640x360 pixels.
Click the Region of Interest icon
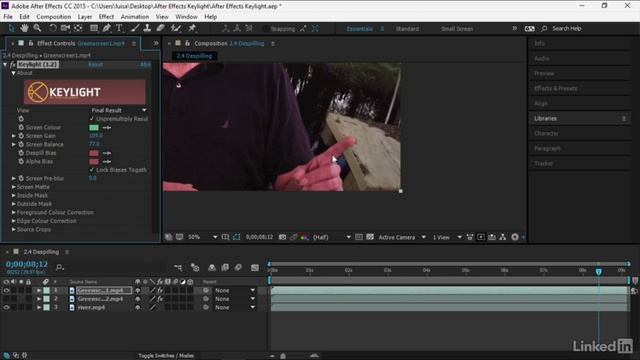coord(359,237)
